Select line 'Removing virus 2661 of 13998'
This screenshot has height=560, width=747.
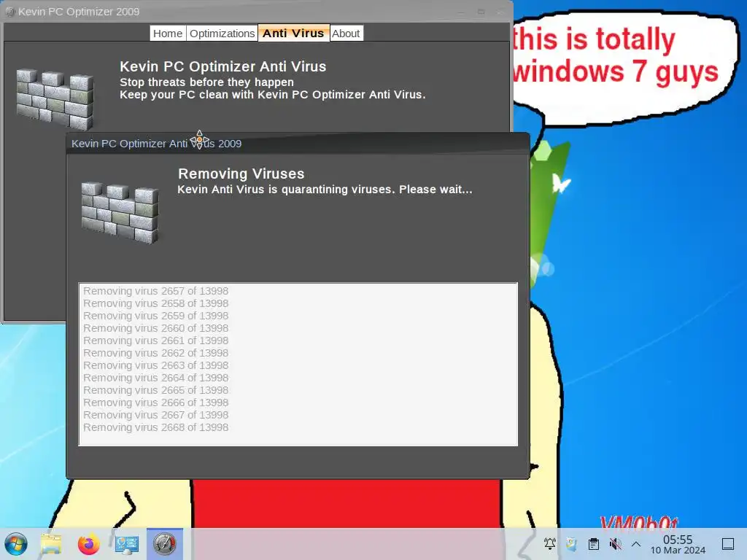(x=156, y=341)
